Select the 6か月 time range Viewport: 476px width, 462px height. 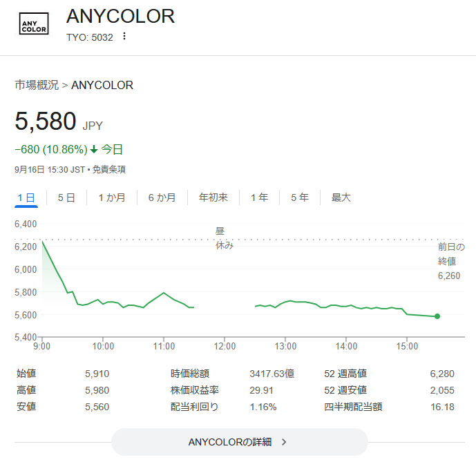coord(162,198)
